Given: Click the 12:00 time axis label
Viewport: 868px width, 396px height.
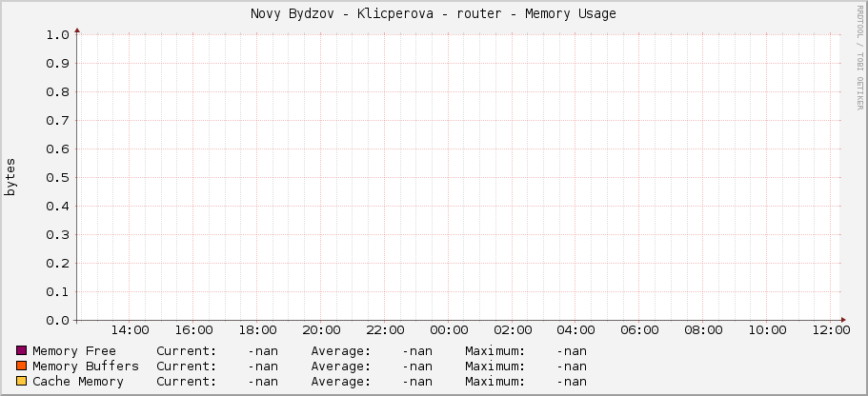Looking at the screenshot, I should tap(832, 330).
